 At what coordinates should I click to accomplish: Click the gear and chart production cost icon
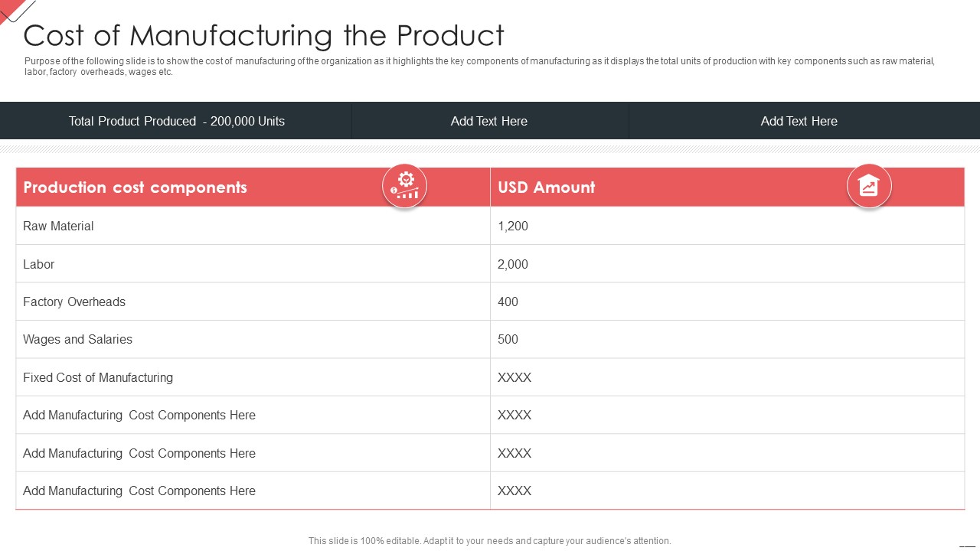[404, 186]
